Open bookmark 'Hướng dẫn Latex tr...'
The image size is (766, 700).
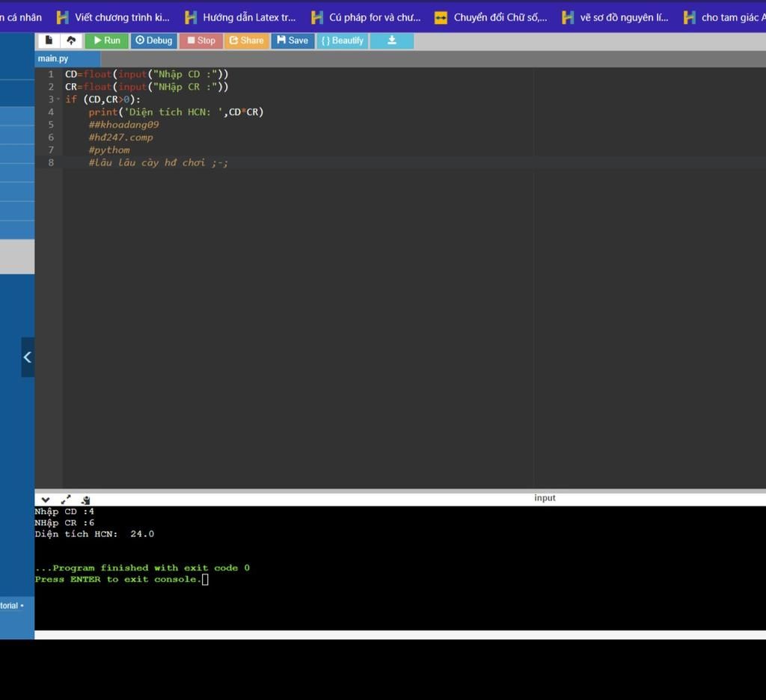pos(240,18)
